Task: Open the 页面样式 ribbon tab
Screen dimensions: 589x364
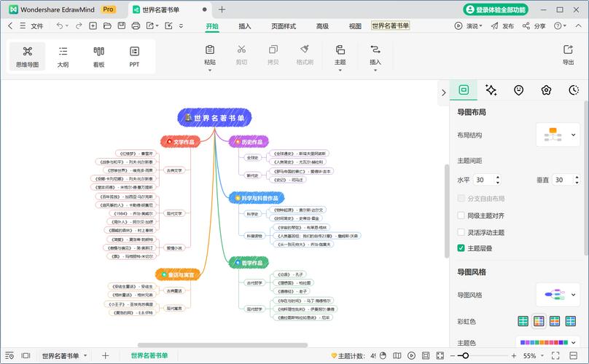Action: [284, 26]
